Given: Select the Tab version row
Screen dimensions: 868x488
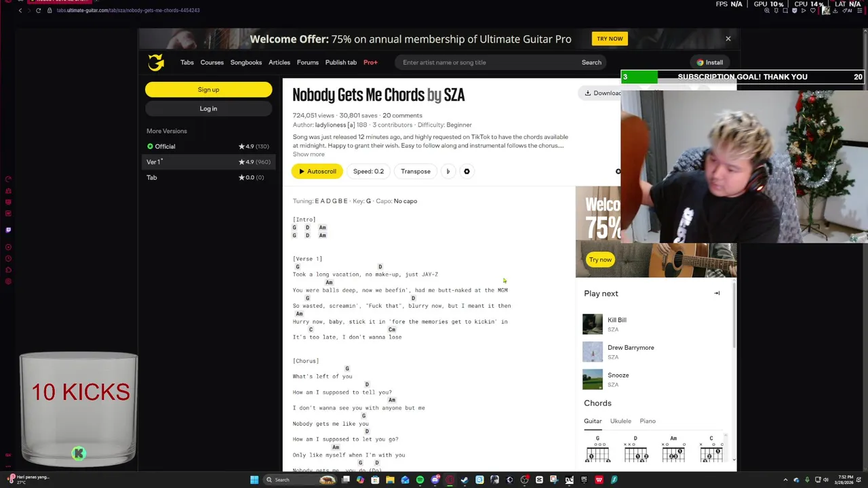Looking at the screenshot, I should click(208, 178).
